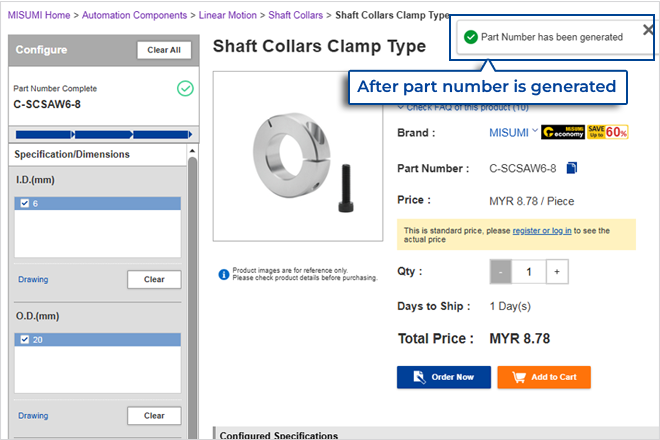Click Clear All in Configure panel

point(164,50)
